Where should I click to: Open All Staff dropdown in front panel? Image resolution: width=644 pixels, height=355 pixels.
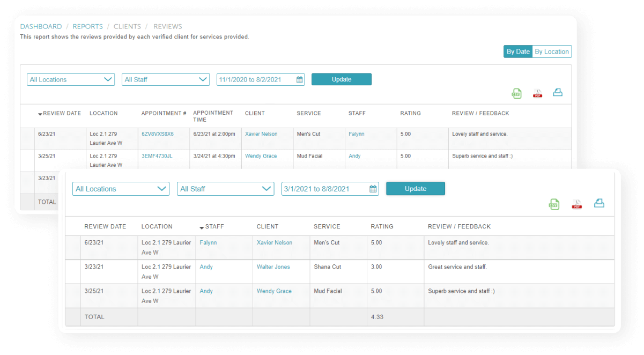click(x=225, y=189)
